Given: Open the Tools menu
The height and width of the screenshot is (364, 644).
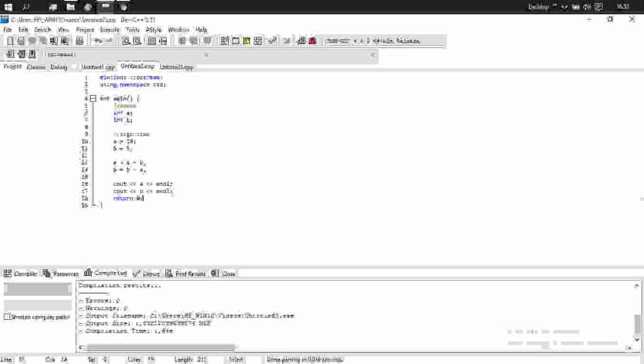Looking at the screenshot, I should coord(132,30).
